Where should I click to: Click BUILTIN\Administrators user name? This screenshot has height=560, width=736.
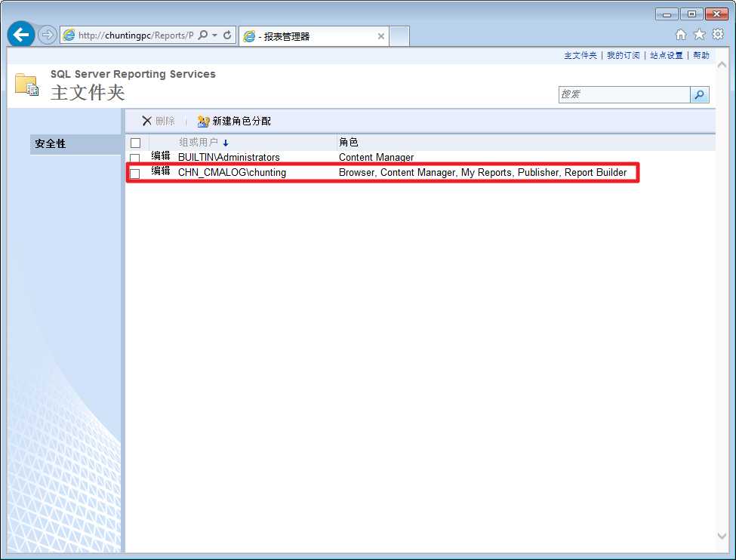(229, 157)
